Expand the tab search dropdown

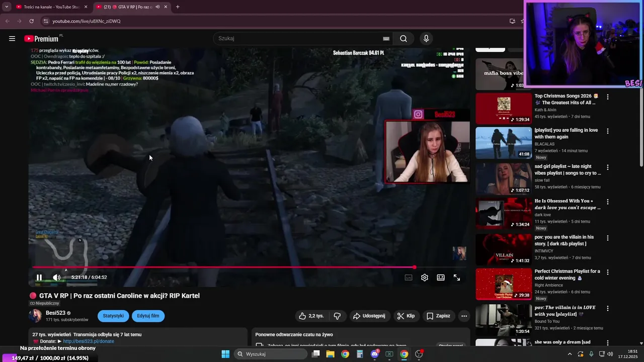[7, 7]
